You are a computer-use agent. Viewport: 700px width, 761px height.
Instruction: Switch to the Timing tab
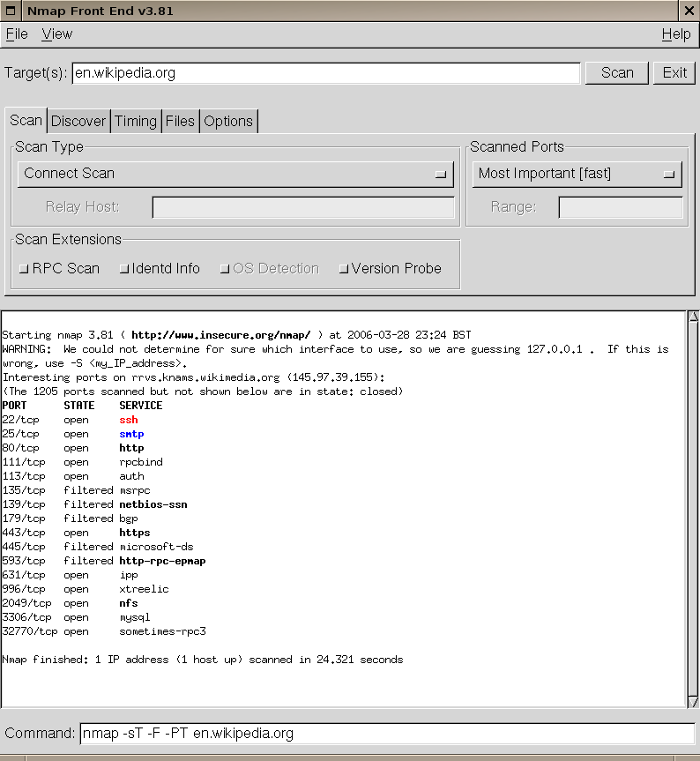(136, 122)
